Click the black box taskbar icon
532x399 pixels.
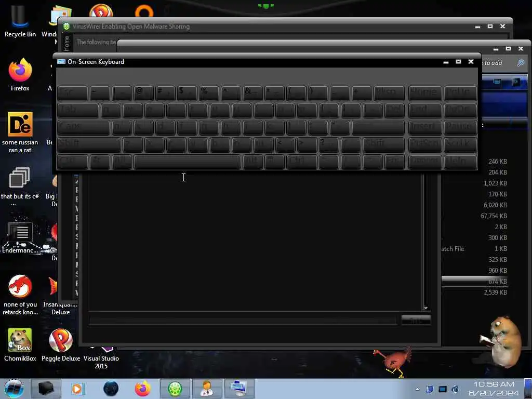click(46, 389)
